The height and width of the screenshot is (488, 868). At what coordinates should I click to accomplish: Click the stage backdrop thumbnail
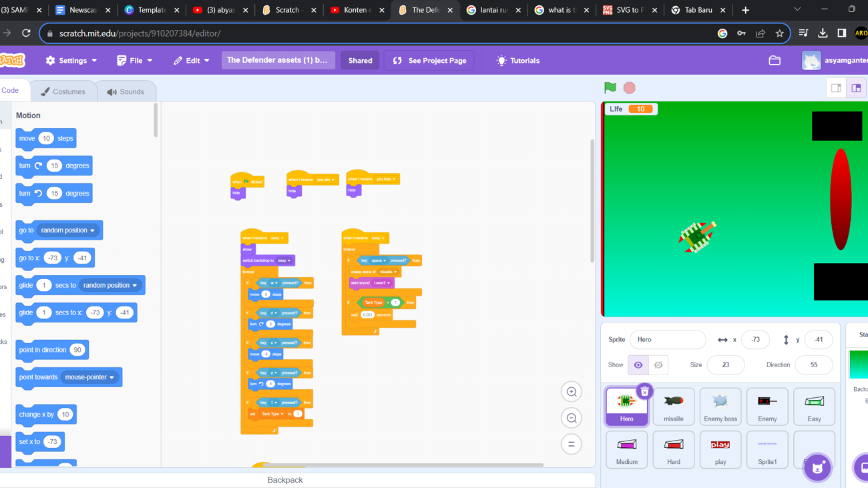[x=858, y=364]
